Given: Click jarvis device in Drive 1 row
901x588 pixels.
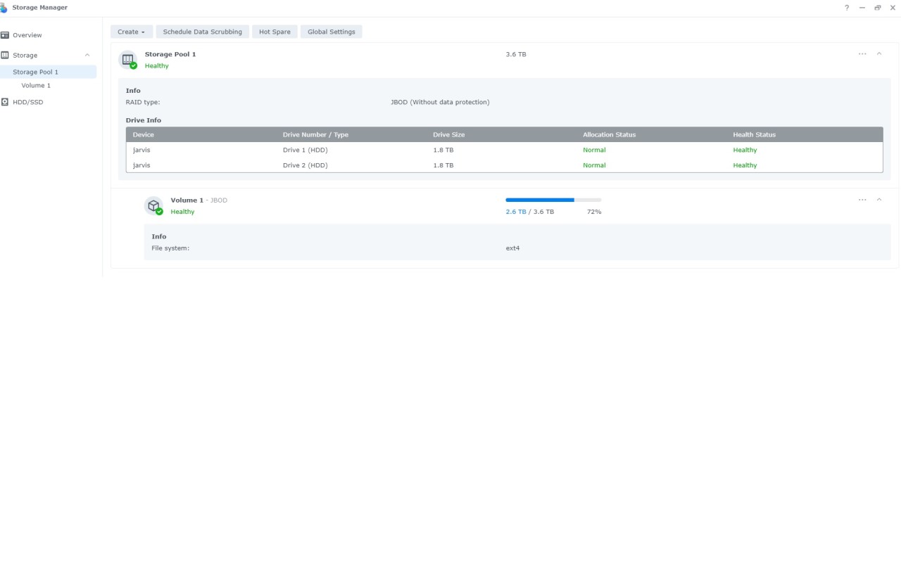Looking at the screenshot, I should pos(141,150).
